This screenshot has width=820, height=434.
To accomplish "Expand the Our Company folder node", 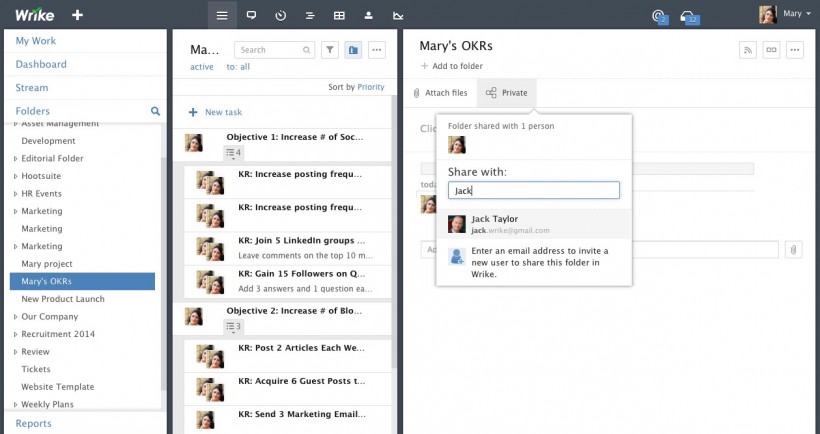I will [x=16, y=317].
